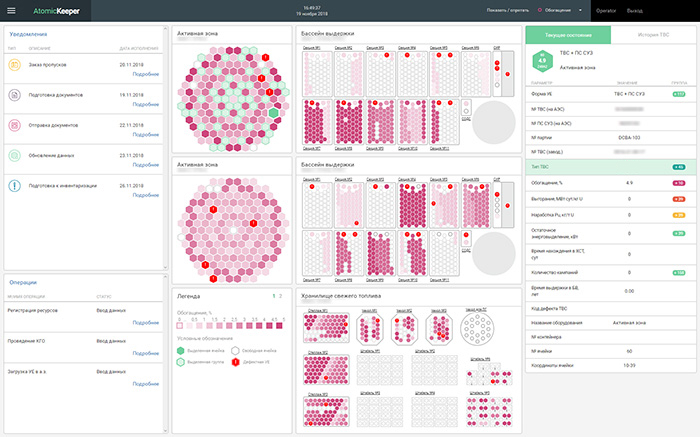Click the red Дефектная УЕ legend icon

(236, 364)
